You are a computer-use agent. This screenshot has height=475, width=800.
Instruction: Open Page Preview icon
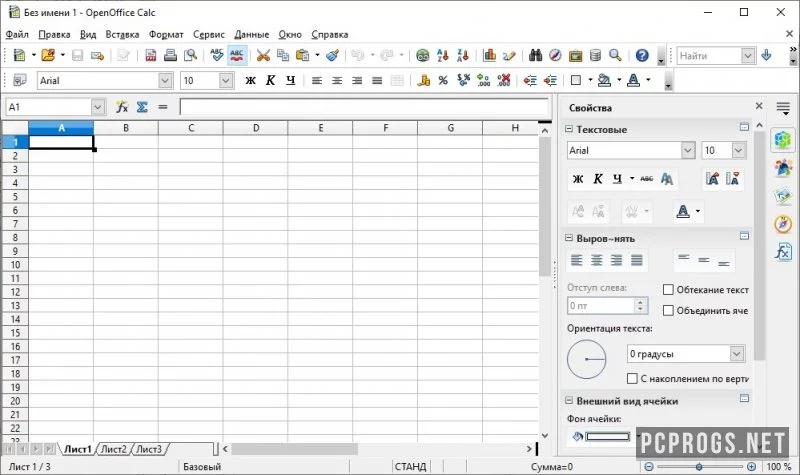tap(190, 55)
